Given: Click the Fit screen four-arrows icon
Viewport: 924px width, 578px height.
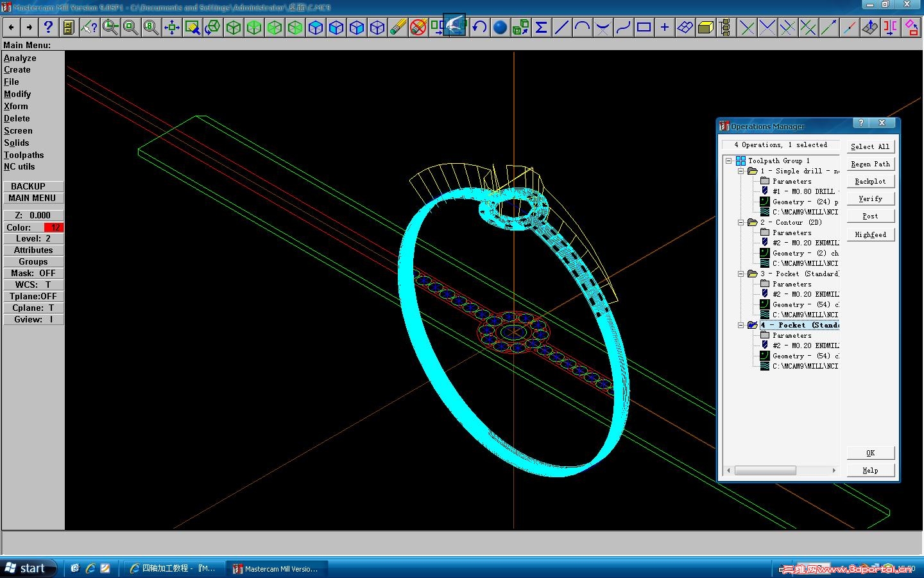Looking at the screenshot, I should tap(171, 27).
